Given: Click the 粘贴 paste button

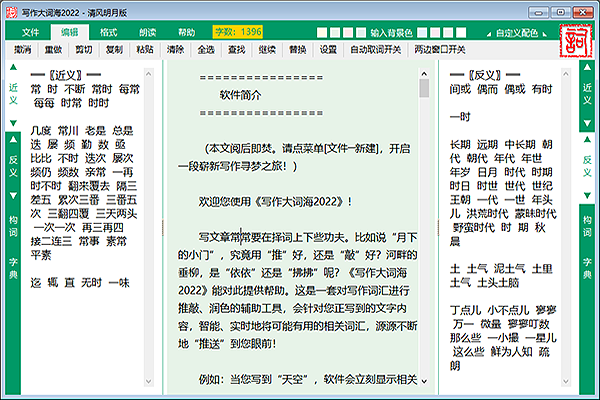Looking at the screenshot, I should [x=145, y=49].
